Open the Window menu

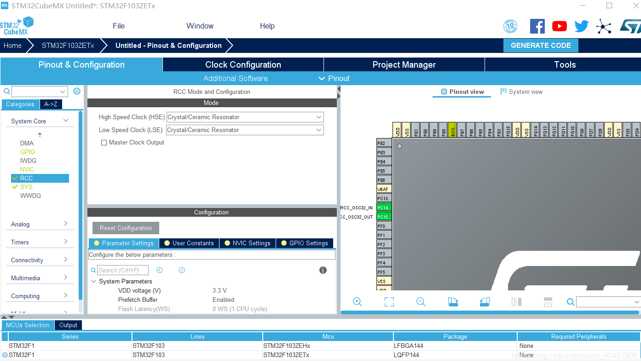coord(200,26)
